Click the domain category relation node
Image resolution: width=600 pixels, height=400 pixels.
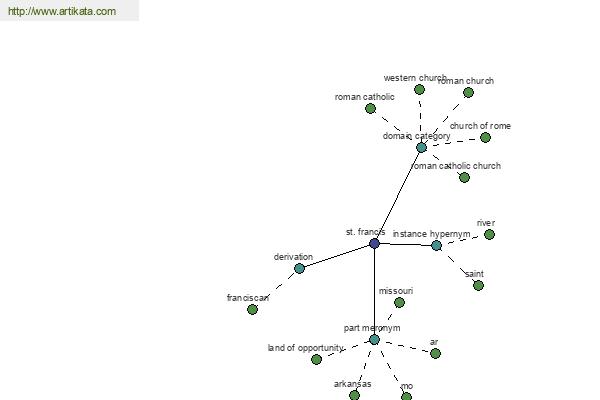[x=421, y=147]
